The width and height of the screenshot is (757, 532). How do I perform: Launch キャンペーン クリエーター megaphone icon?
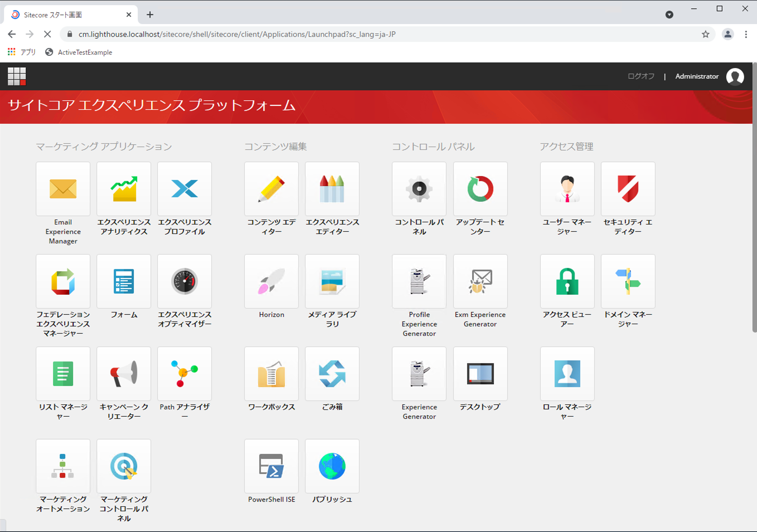pos(124,374)
